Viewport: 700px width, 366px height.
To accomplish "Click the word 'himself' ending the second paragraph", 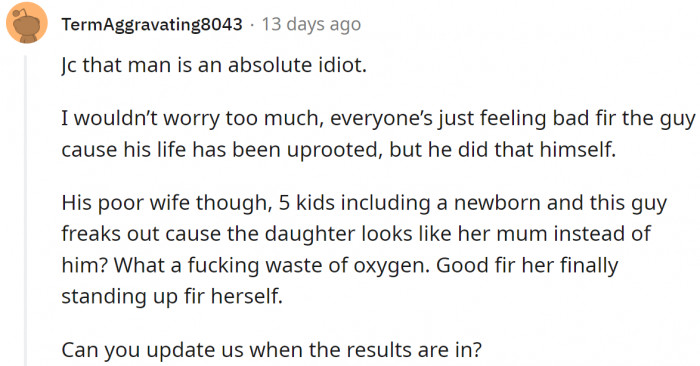I will click(578, 150).
